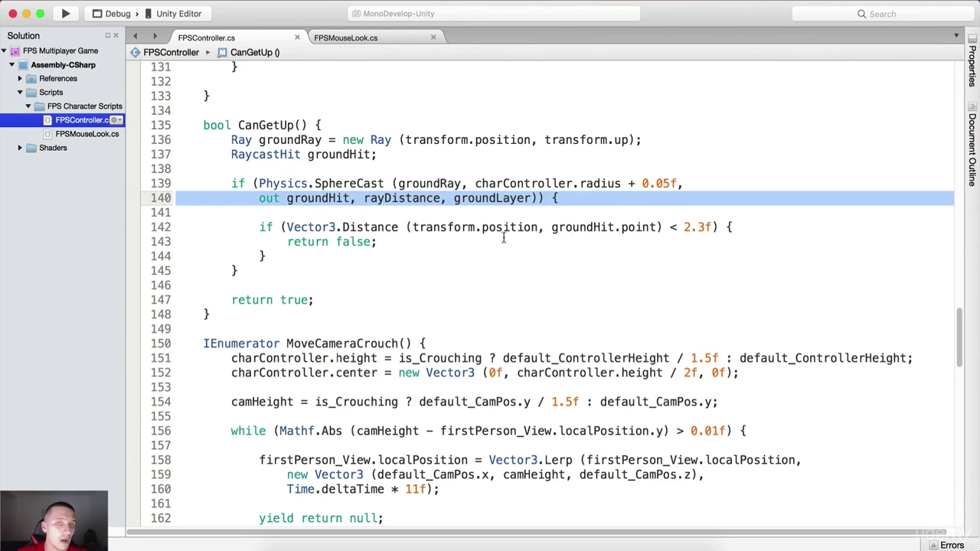
Task: Click 'yield return null;' on line 162
Action: [322, 518]
